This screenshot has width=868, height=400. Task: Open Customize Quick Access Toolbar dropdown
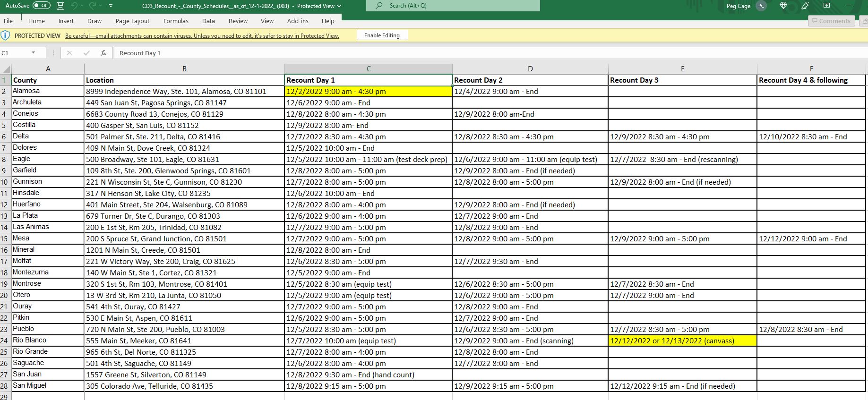111,6
